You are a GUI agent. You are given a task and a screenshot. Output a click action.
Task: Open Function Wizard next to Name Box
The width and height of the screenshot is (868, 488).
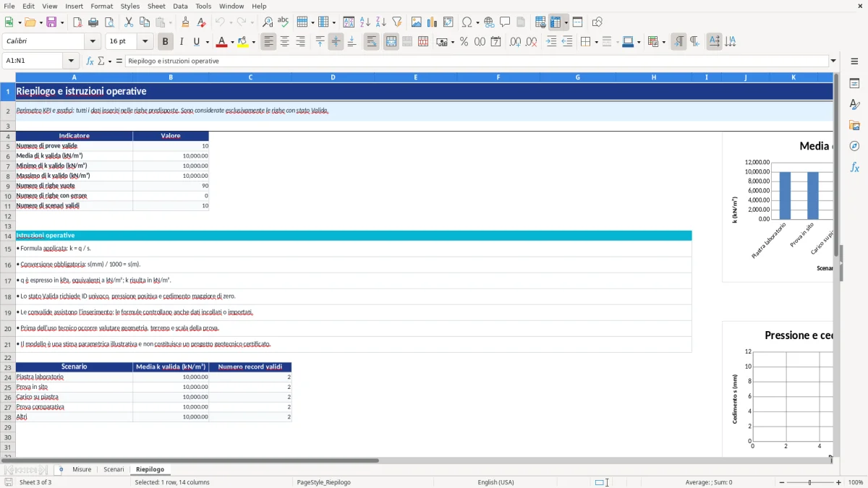point(90,61)
